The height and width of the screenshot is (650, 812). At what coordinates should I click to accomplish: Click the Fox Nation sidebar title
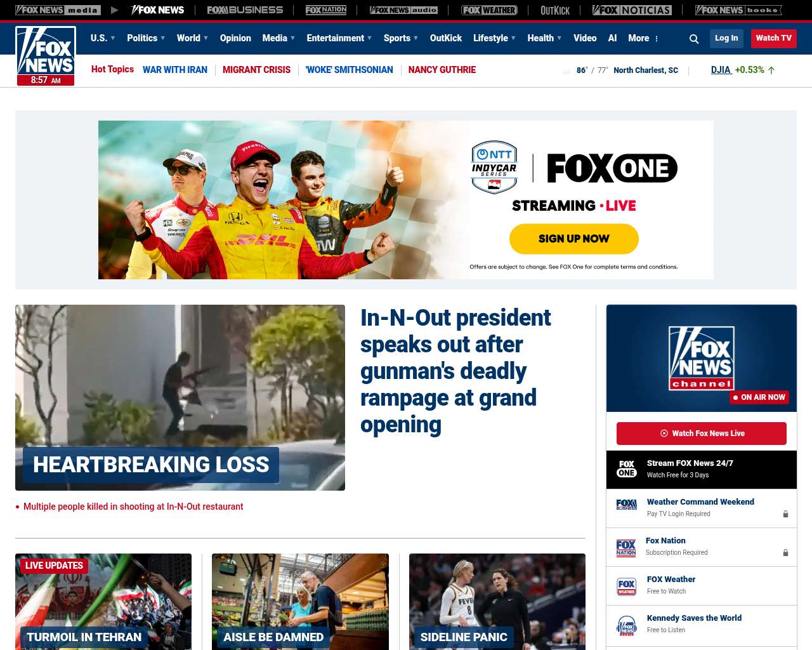click(665, 541)
